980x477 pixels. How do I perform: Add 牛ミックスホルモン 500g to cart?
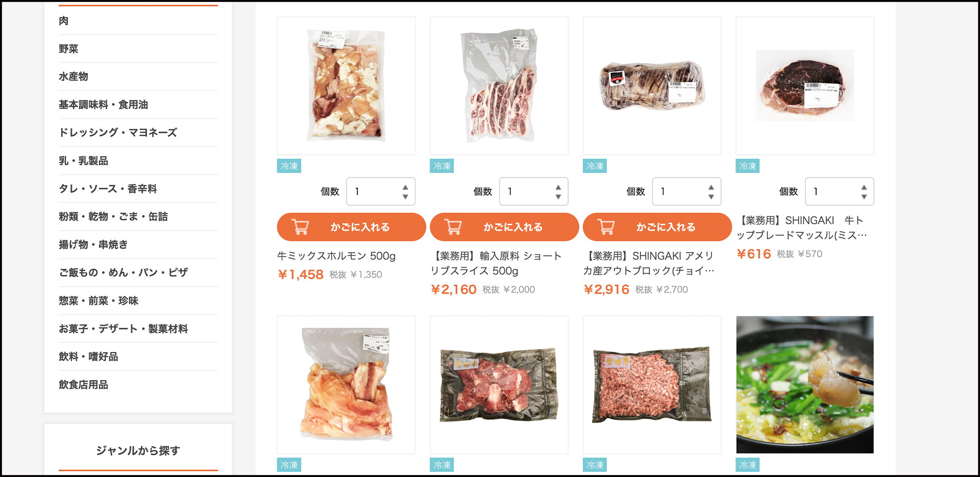pos(351,227)
